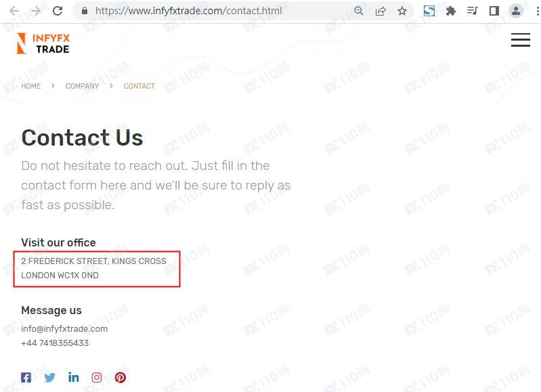Image resolution: width=541 pixels, height=392 pixels.
Task: Open the Chrome three-dot menu
Action: tap(538, 11)
